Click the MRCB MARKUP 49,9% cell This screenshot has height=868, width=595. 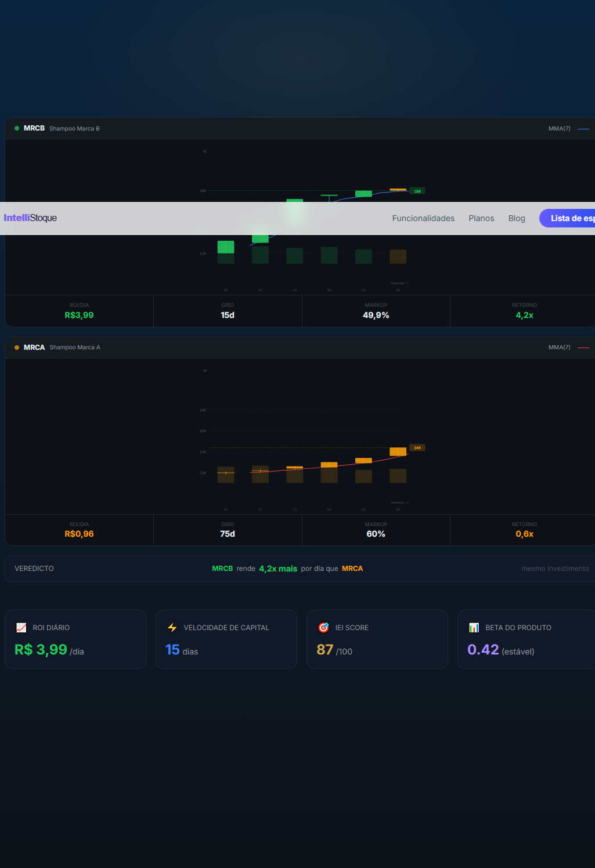click(x=376, y=311)
